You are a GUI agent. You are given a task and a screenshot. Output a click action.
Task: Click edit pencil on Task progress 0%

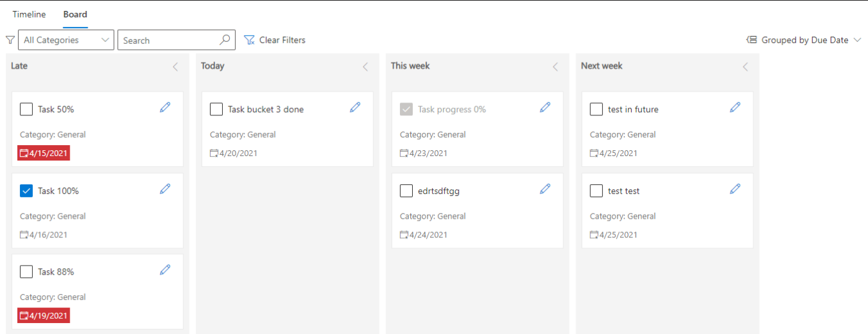pos(545,108)
